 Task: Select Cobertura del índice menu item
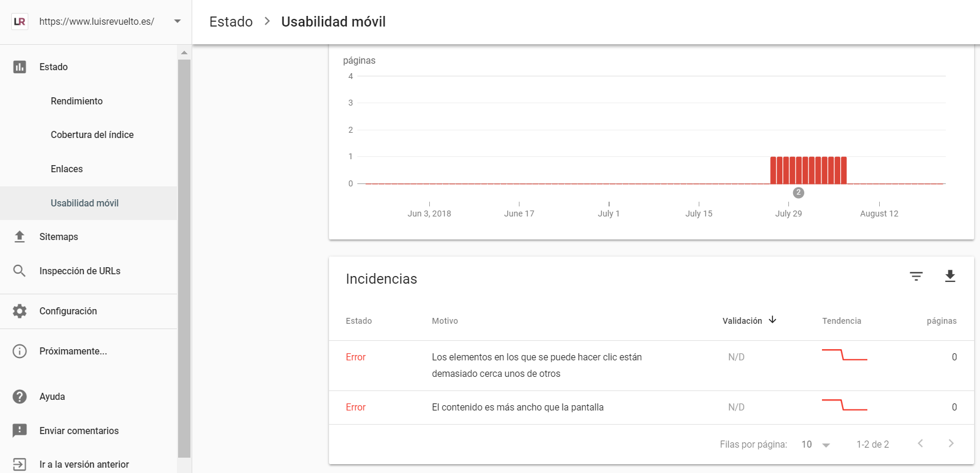pyautogui.click(x=92, y=134)
